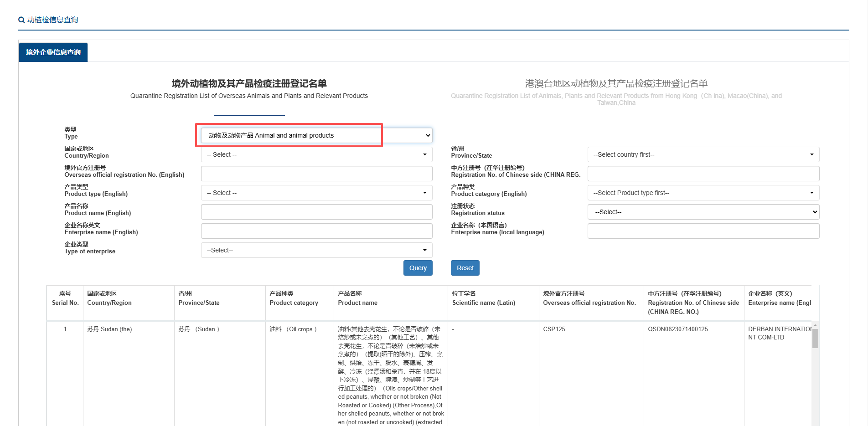
Task: Expand the Product type dropdown
Action: (x=316, y=193)
